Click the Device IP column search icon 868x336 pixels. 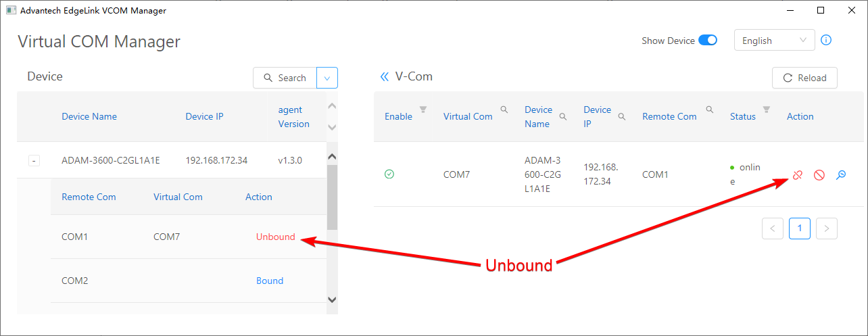[621, 116]
